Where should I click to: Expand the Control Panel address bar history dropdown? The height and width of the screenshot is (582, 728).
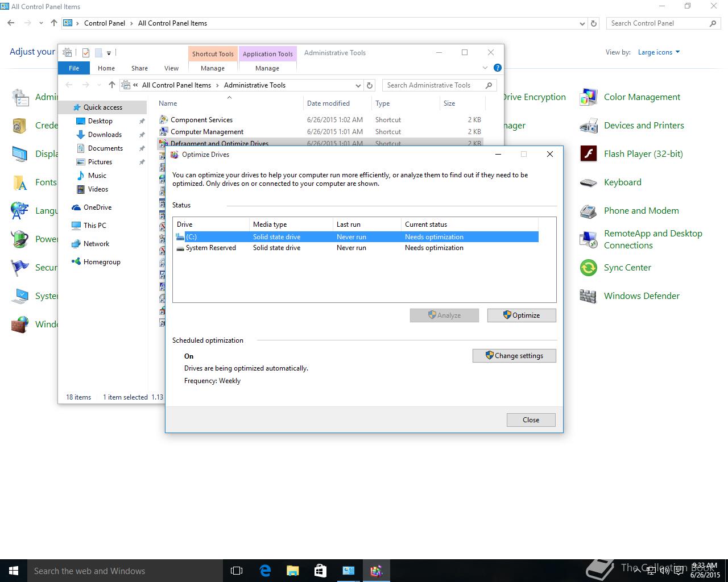coord(582,24)
